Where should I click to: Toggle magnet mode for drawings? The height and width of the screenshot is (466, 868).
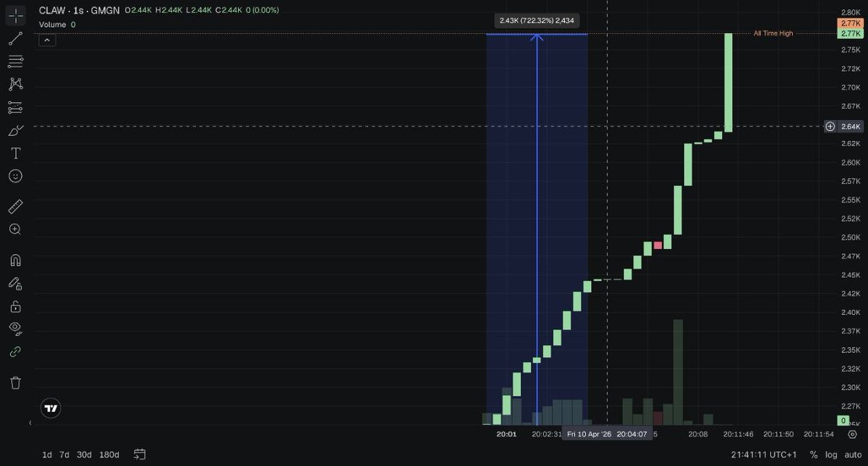point(16,260)
